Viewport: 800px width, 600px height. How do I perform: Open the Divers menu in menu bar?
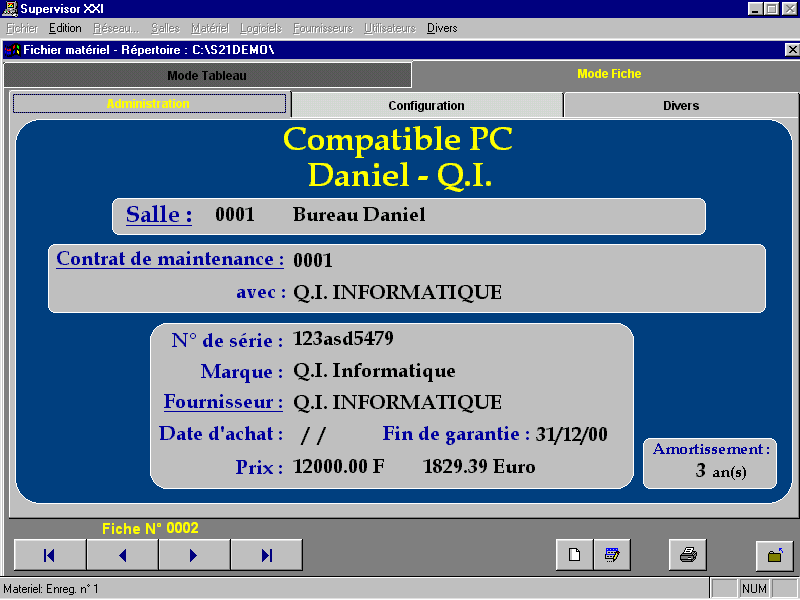(442, 28)
